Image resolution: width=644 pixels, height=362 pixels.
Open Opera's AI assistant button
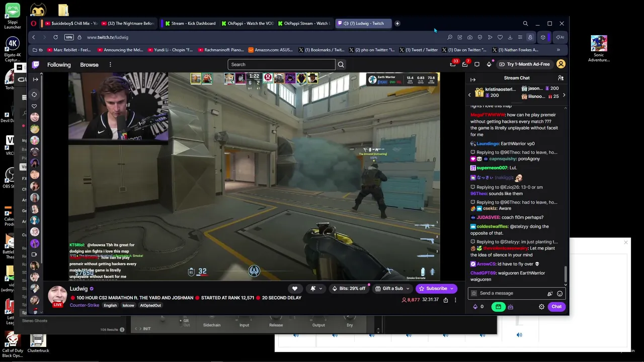tap(559, 37)
